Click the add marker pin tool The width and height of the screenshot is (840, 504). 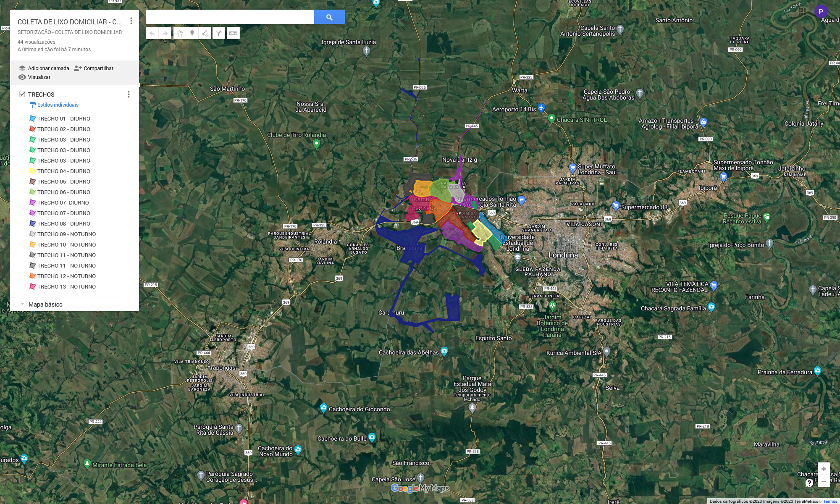(x=192, y=33)
